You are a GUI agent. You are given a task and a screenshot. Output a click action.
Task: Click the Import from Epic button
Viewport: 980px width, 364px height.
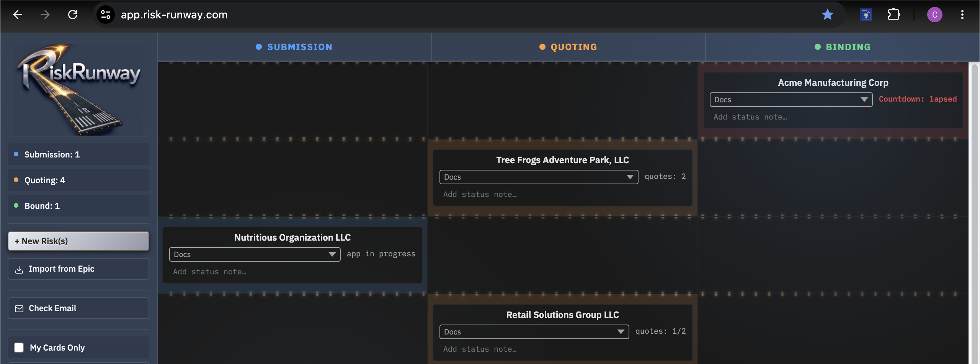pyautogui.click(x=78, y=269)
